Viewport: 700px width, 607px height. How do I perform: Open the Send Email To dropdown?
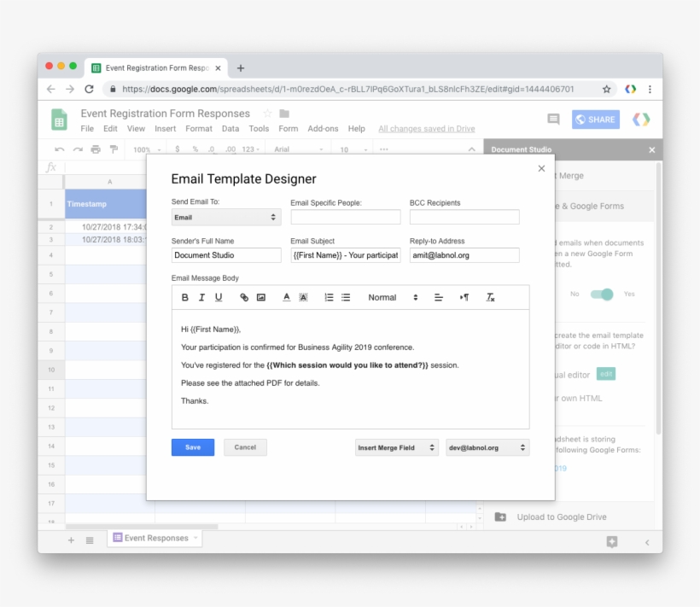tap(225, 217)
